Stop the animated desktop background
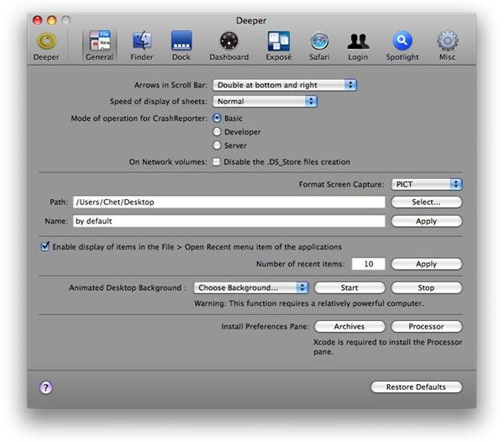The width and height of the screenshot is (504, 442). [427, 287]
